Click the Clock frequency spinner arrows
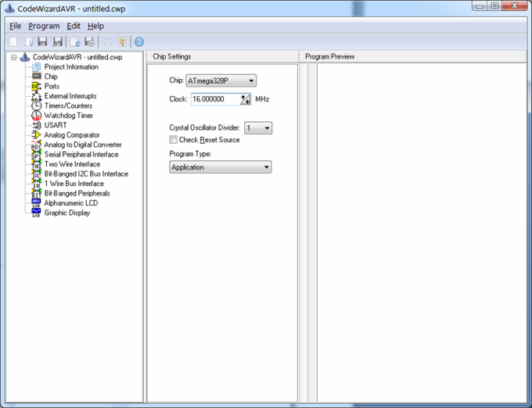Viewport: 532px width, 408px height. (x=245, y=99)
